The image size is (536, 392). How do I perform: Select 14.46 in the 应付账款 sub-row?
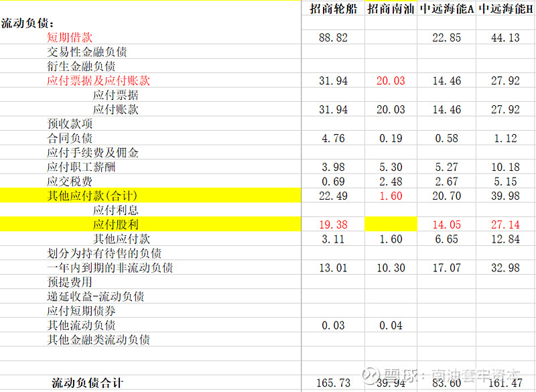click(447, 109)
